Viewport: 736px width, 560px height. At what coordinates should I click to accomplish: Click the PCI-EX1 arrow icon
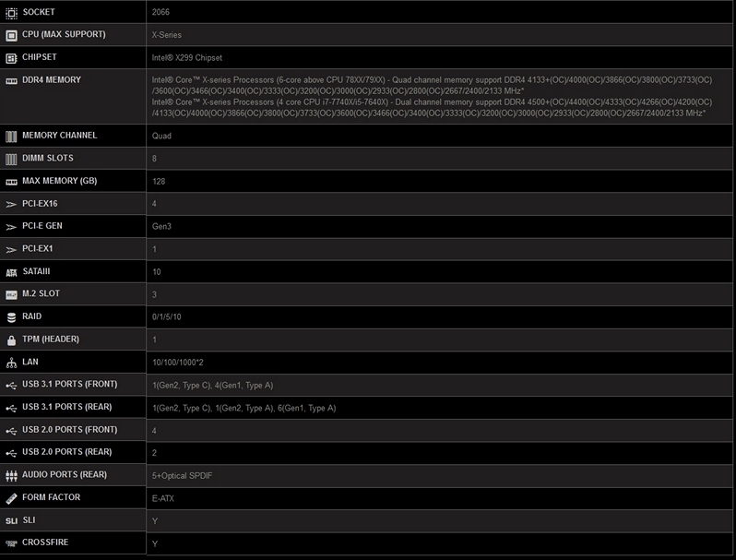(x=11, y=250)
